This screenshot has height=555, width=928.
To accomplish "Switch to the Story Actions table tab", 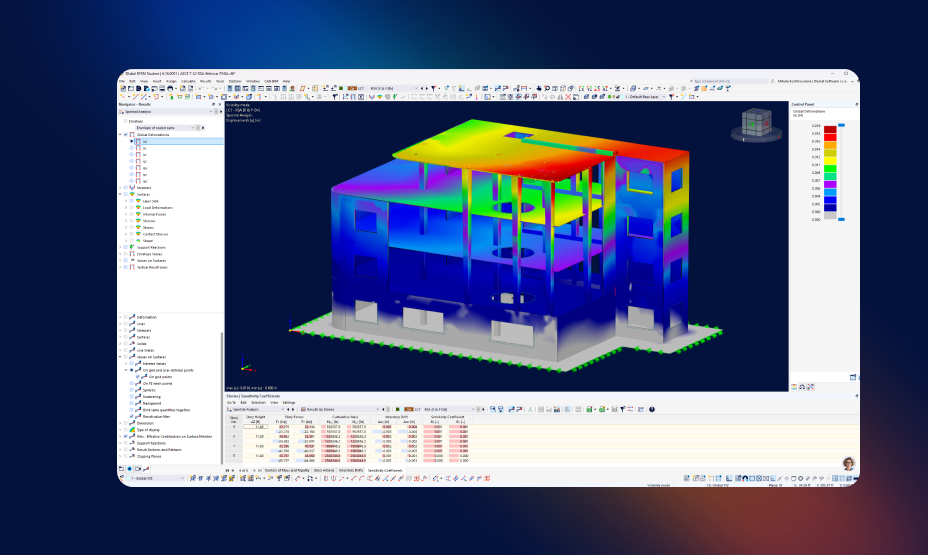I will (x=324, y=470).
